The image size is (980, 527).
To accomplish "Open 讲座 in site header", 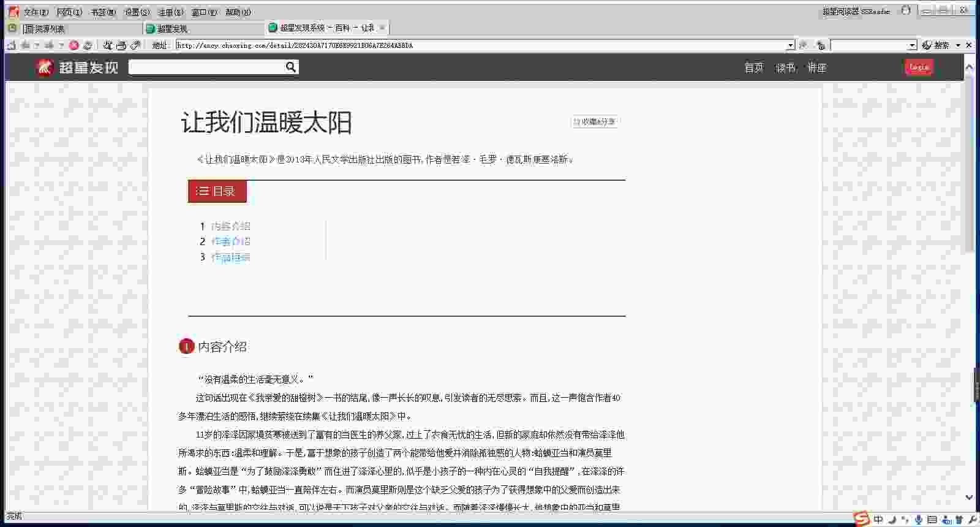I will [x=816, y=67].
